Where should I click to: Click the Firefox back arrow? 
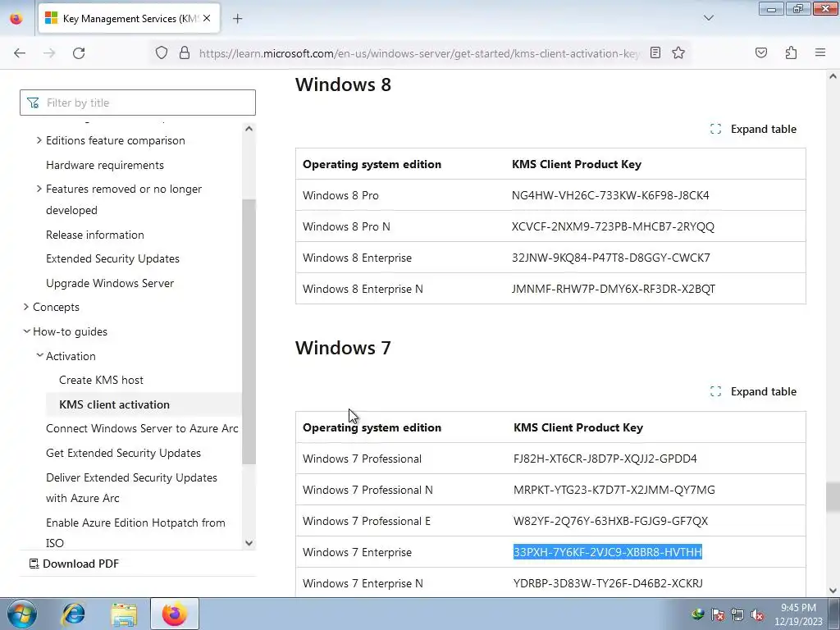[x=20, y=53]
